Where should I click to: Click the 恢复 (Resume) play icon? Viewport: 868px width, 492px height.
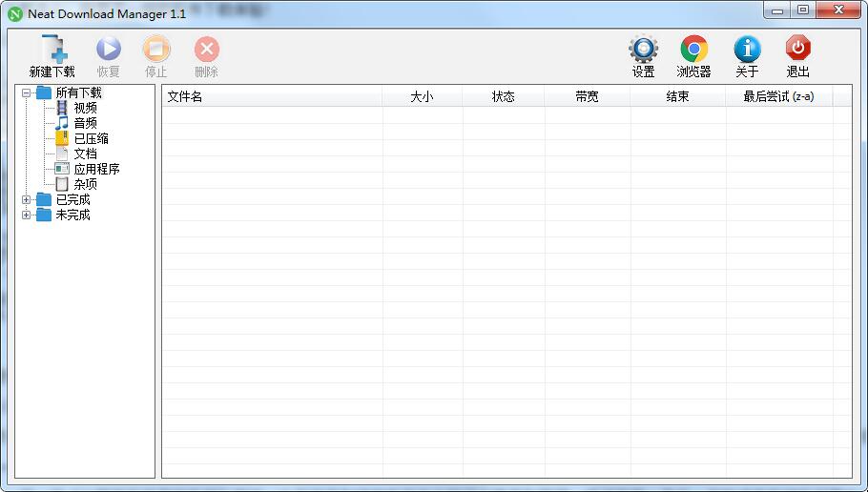(x=109, y=48)
